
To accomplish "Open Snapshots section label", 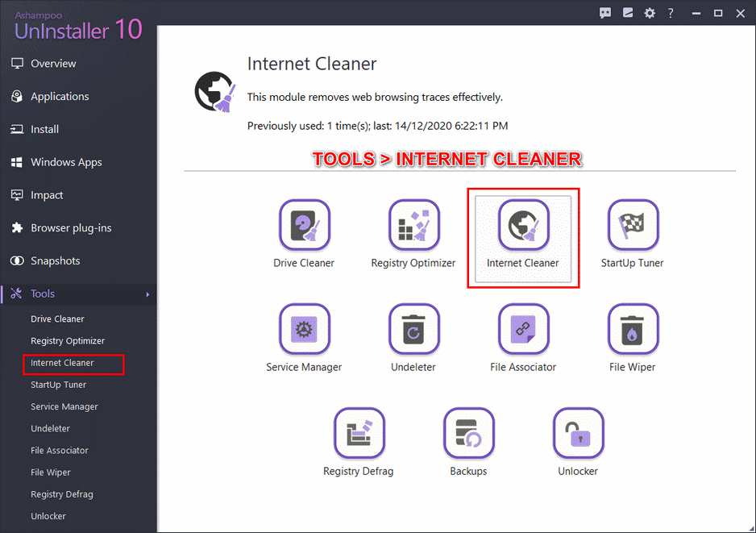I will click(x=56, y=261).
